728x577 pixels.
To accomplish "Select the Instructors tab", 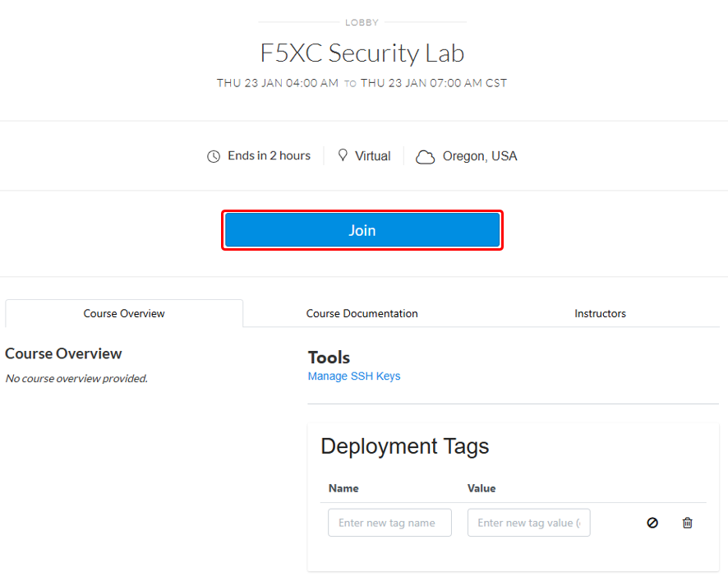I will coord(600,314).
